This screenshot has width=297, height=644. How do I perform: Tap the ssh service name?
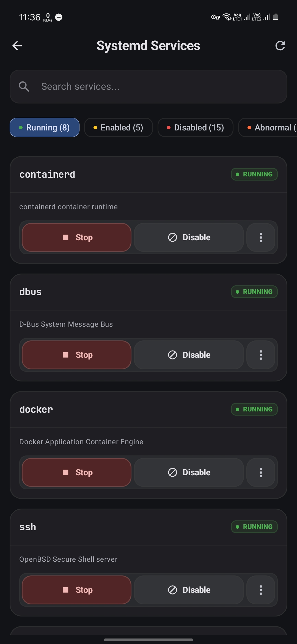click(x=28, y=527)
